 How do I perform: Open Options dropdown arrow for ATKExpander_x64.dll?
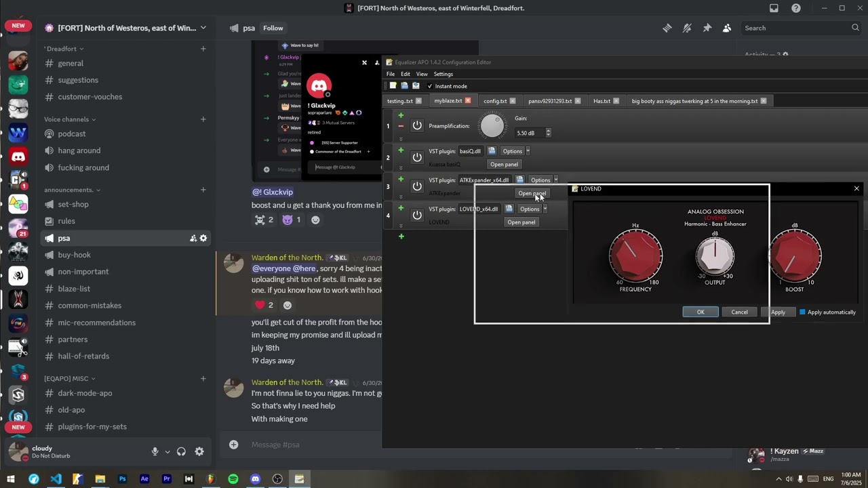click(556, 180)
